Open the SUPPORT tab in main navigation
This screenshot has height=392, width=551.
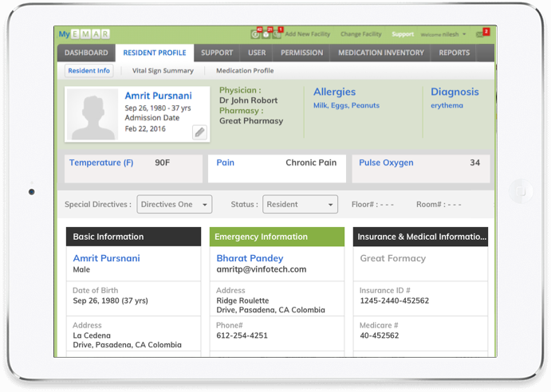tap(217, 53)
